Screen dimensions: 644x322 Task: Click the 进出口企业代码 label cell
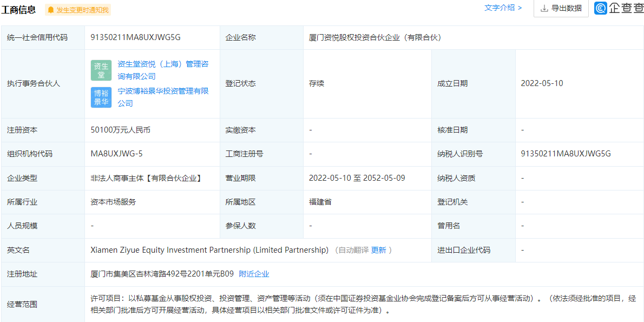pos(474,250)
